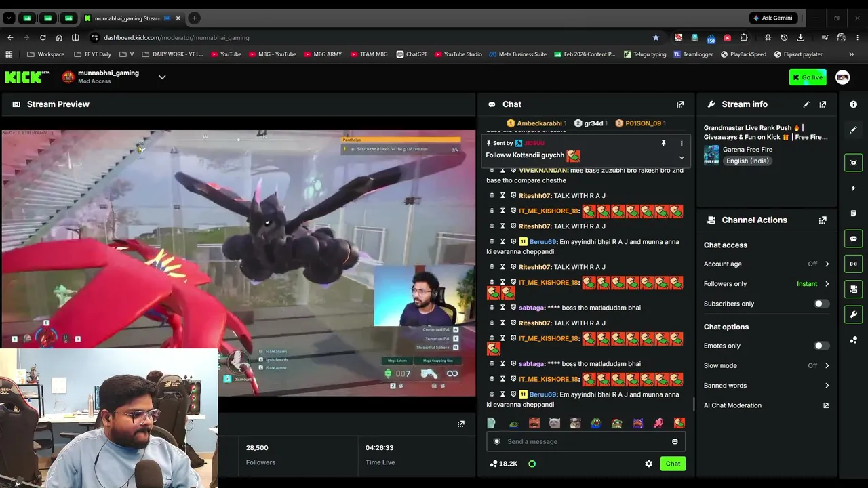Delete VIVEKNANDAN's chat message
The image size is (868, 488).
click(492, 170)
